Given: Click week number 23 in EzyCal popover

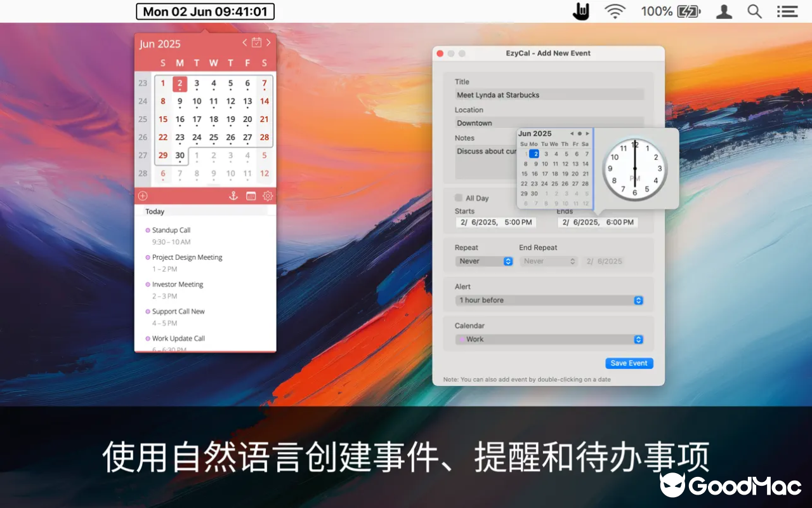Looking at the screenshot, I should pyautogui.click(x=143, y=83).
